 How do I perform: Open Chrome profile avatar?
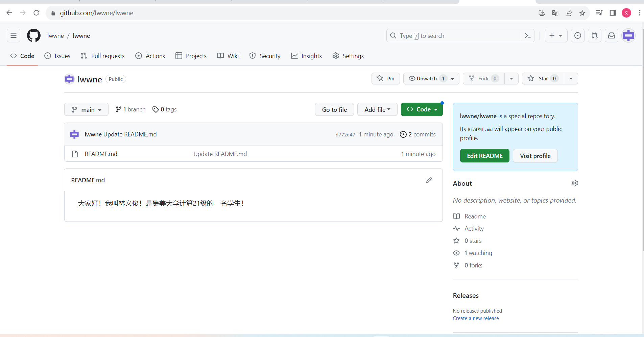pos(626,13)
